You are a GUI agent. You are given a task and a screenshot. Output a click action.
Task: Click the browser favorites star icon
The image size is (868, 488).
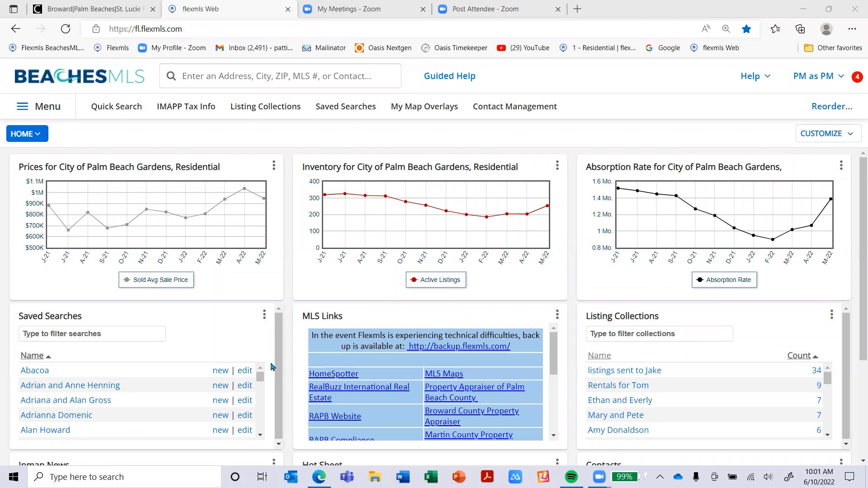(746, 29)
